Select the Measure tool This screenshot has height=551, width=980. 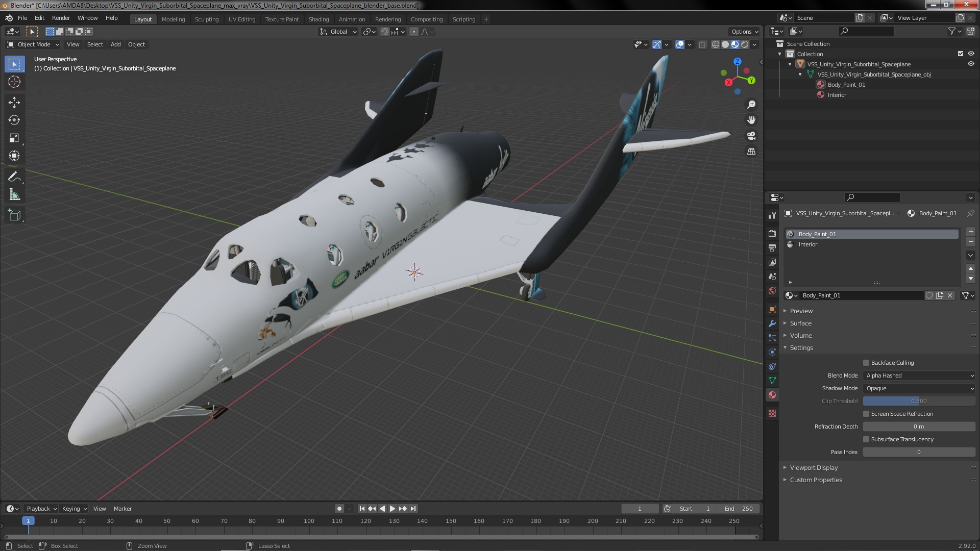tap(14, 195)
